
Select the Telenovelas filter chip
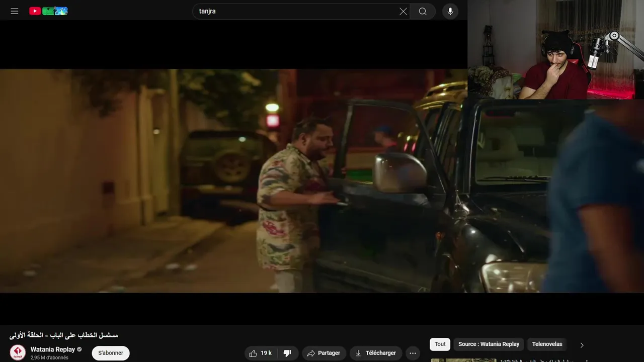click(547, 344)
